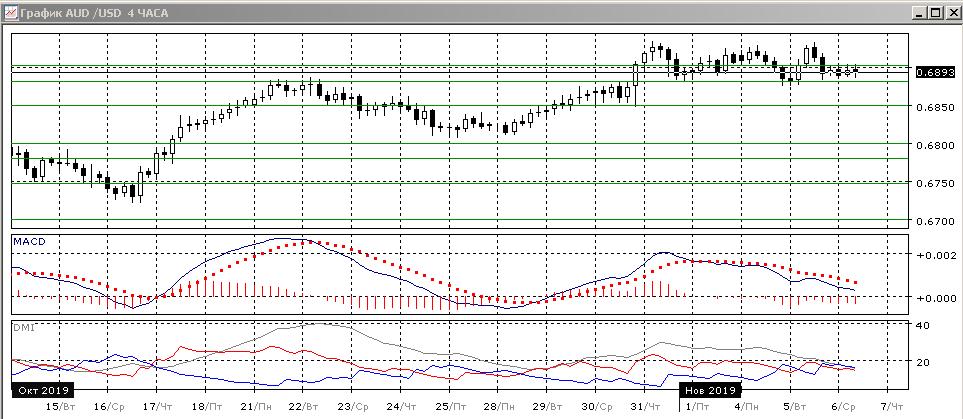
Task: Click the 0.6750 price axis label
Action: pos(933,184)
